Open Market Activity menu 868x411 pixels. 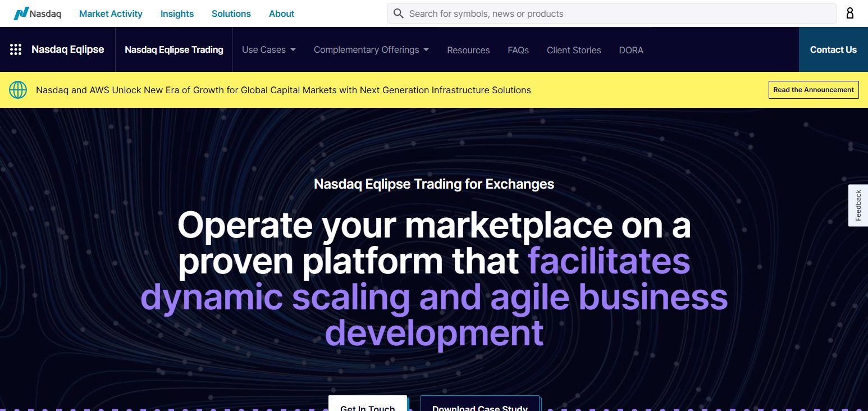point(111,13)
